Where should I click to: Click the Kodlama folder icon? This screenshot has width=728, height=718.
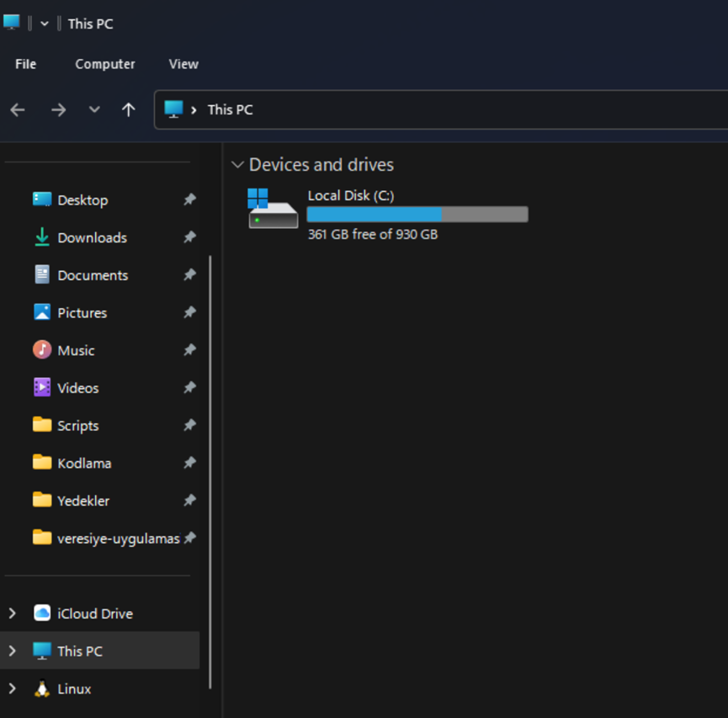click(42, 462)
